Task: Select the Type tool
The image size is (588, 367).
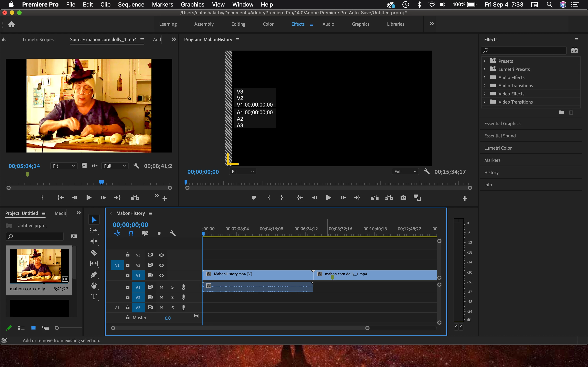Action: coord(94,297)
